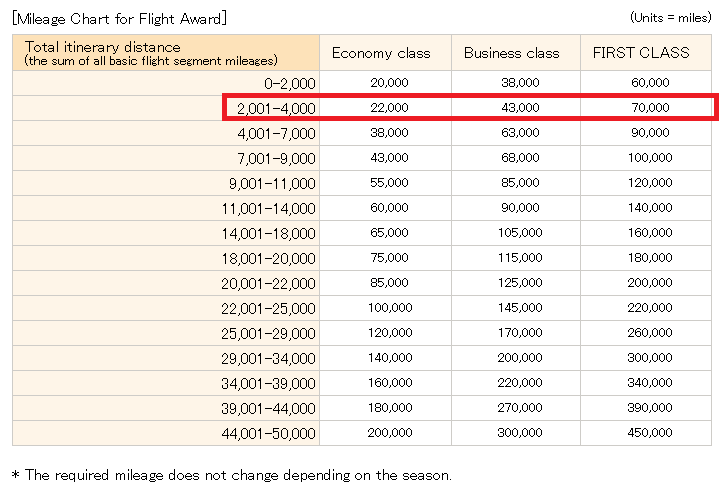Click the 105,000 Business class mileage cell

click(519, 233)
